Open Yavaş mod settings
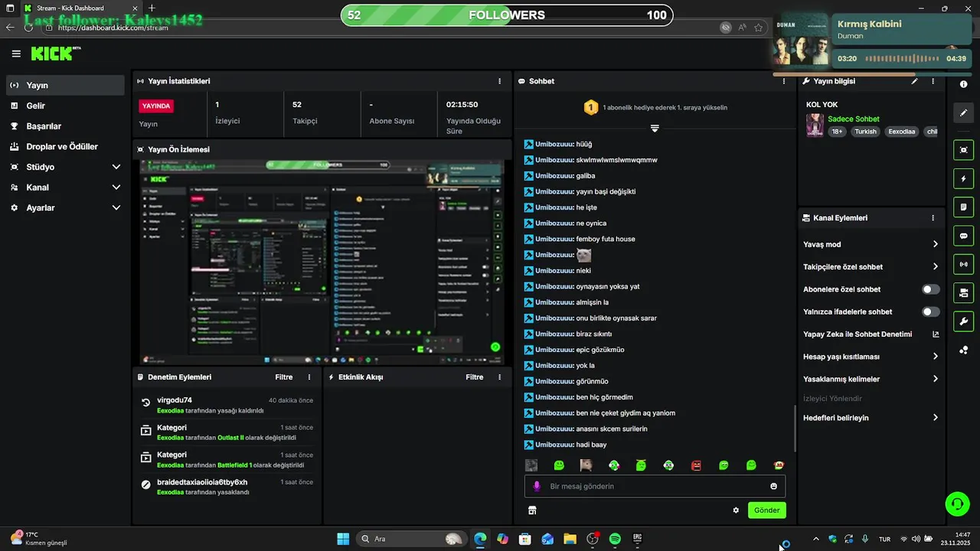Viewport: 980px width, 551px height. click(x=871, y=245)
